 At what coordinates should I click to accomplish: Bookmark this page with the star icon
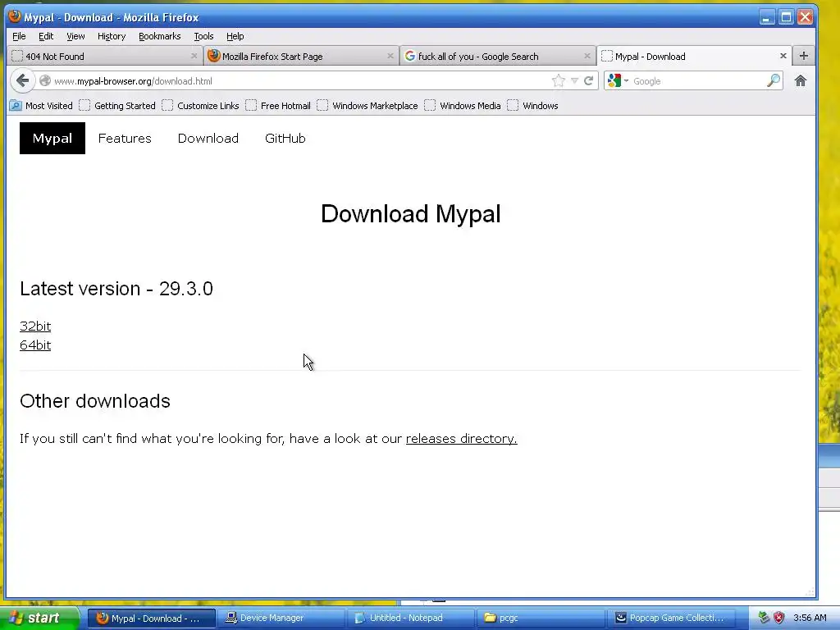558,81
